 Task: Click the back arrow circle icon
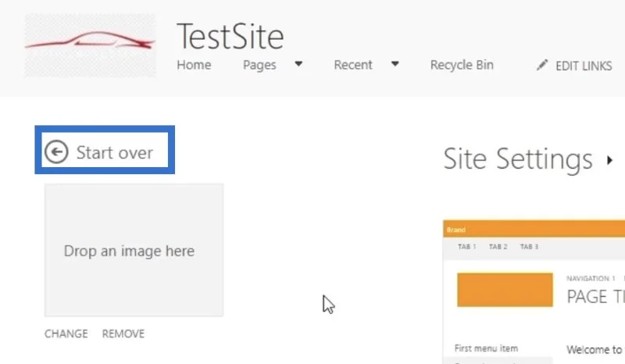[56, 152]
